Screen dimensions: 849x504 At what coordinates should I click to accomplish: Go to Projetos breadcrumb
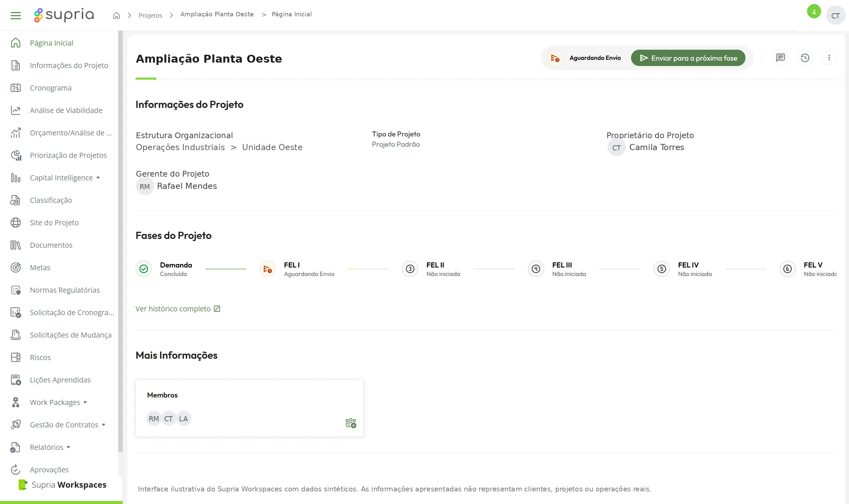point(150,15)
